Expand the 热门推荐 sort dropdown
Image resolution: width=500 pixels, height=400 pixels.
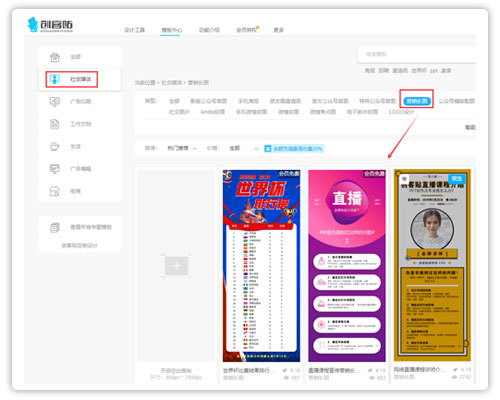(x=182, y=148)
